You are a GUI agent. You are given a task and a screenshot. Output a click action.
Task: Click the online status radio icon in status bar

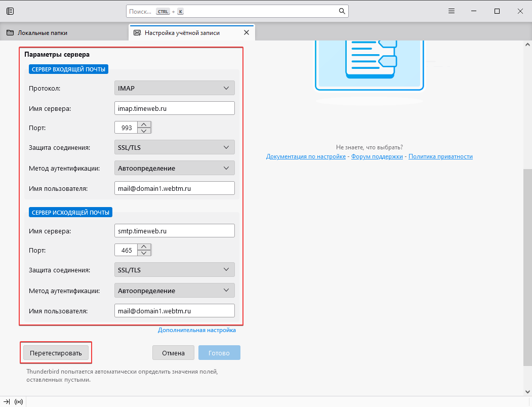click(19, 402)
